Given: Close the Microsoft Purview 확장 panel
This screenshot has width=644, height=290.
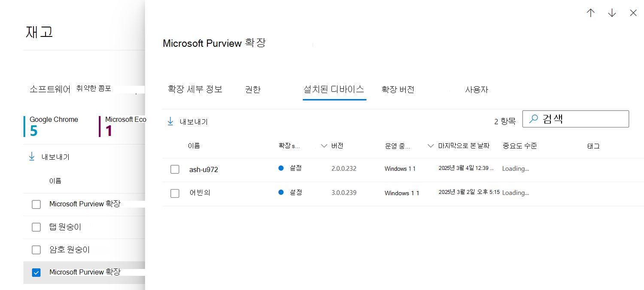Looking at the screenshot, I should [x=633, y=13].
